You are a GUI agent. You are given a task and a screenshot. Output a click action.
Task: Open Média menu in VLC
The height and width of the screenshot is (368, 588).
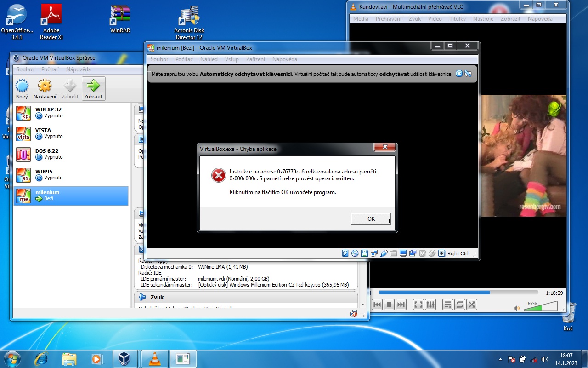(361, 19)
